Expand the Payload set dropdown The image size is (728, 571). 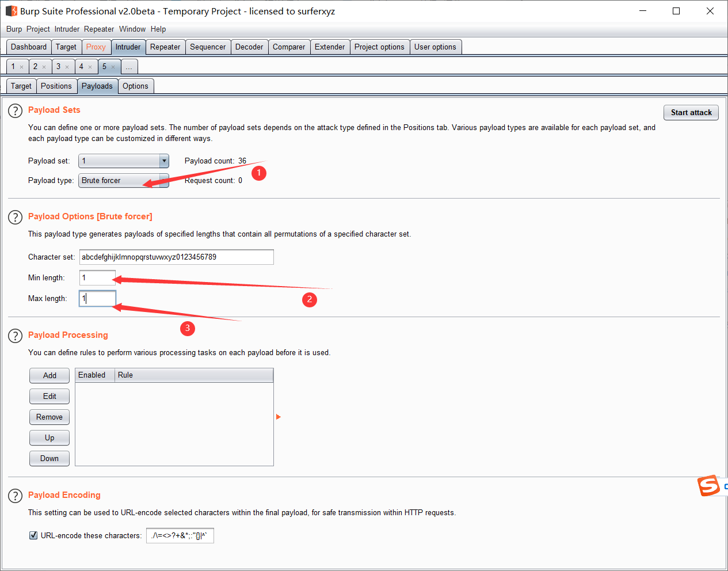[x=164, y=161]
